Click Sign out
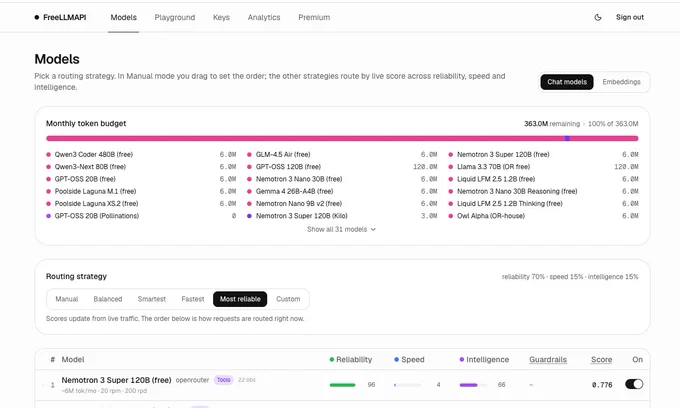680x408 pixels. pos(630,17)
